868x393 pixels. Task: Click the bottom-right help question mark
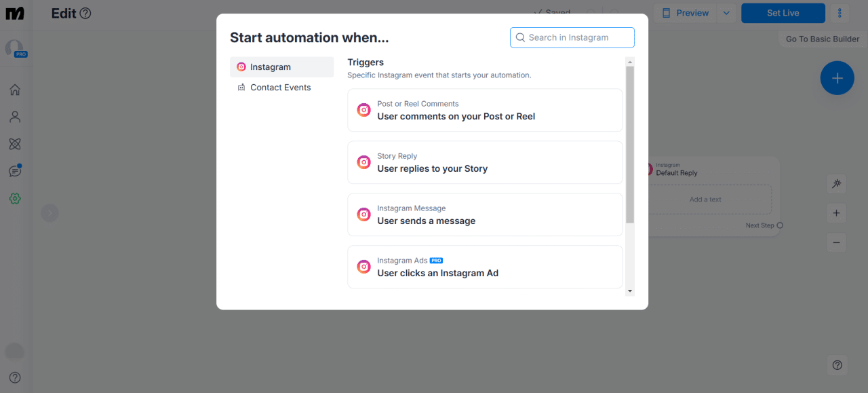click(x=837, y=364)
